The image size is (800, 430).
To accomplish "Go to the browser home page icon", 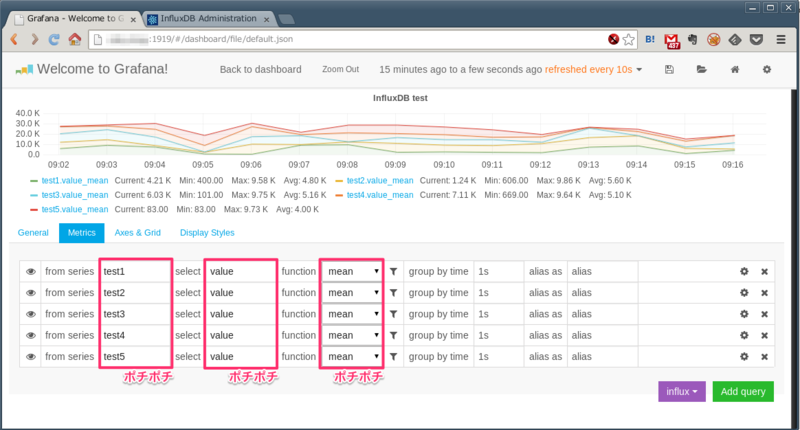I will pyautogui.click(x=74, y=39).
